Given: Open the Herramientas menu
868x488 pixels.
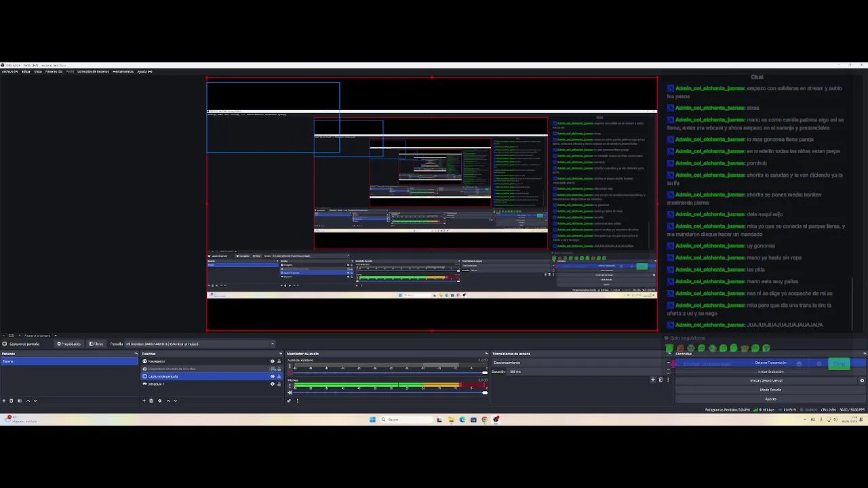Looking at the screenshot, I should click(123, 71).
